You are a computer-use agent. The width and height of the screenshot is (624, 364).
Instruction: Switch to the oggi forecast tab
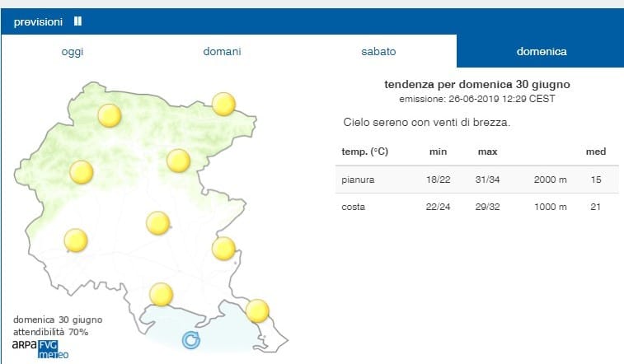73,51
